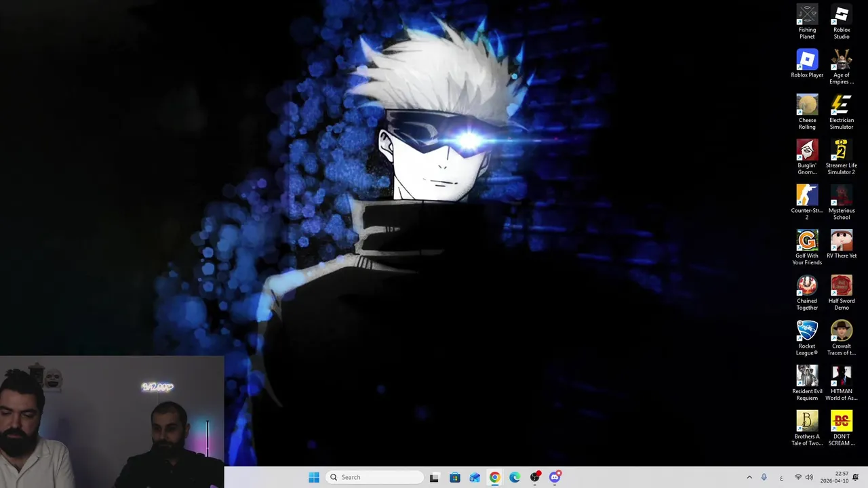Open the Wi-Fi network tray icon

point(798,477)
